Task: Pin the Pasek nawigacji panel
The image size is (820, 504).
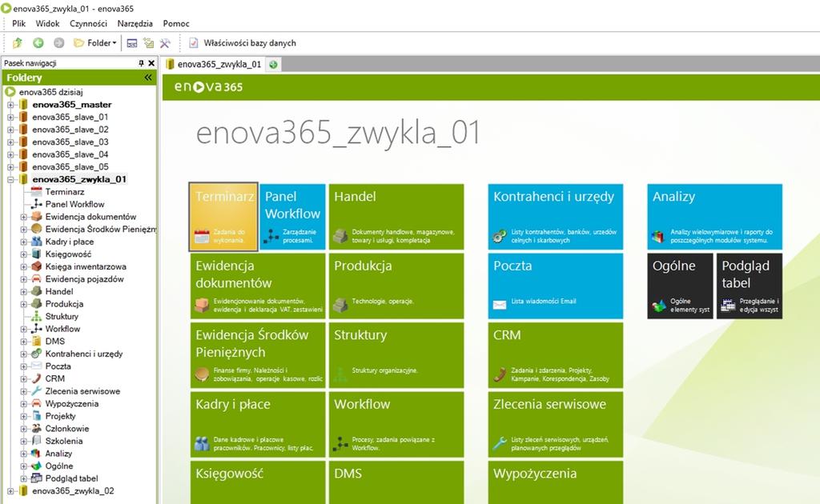Action: [x=141, y=63]
